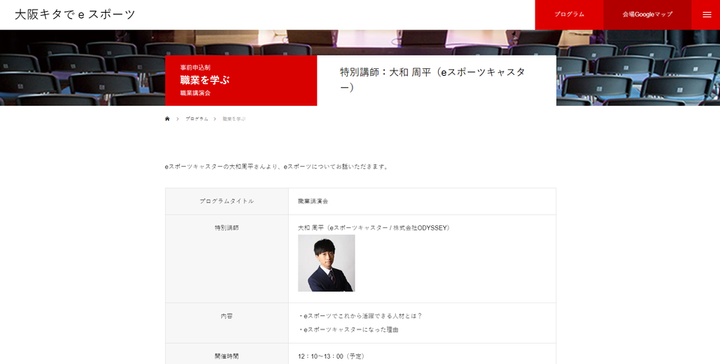
Task: Click the home icon in breadcrumb
Action: 167,119
